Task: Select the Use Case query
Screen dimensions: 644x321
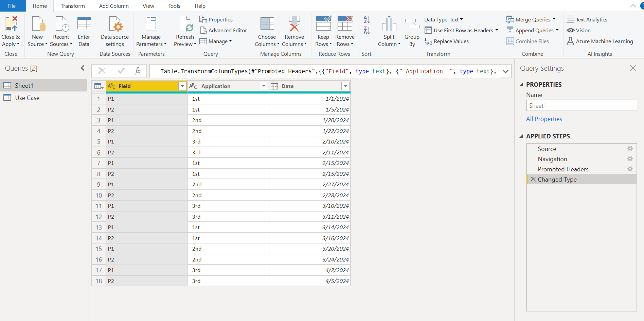Action: [x=43, y=98]
